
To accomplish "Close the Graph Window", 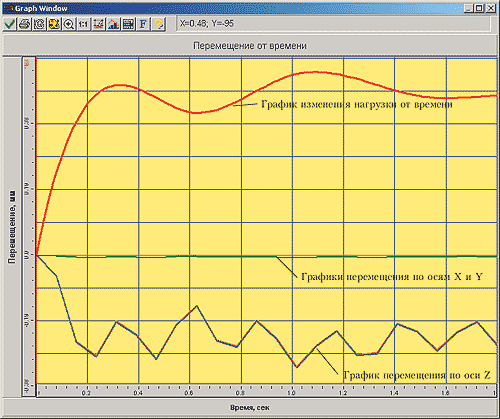I will [491, 9].
